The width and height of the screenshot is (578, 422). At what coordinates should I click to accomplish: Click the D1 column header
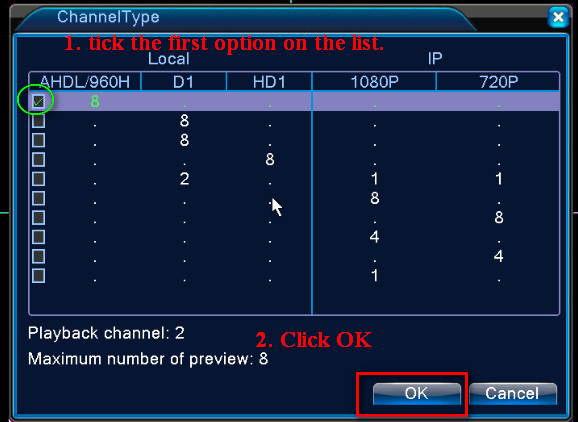(184, 82)
